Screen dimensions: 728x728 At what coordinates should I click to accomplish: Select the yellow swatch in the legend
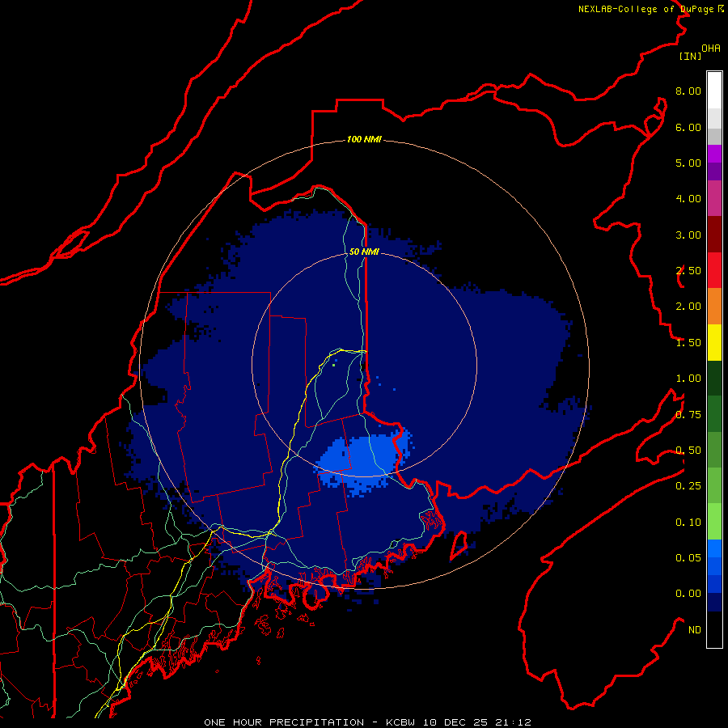(x=714, y=342)
